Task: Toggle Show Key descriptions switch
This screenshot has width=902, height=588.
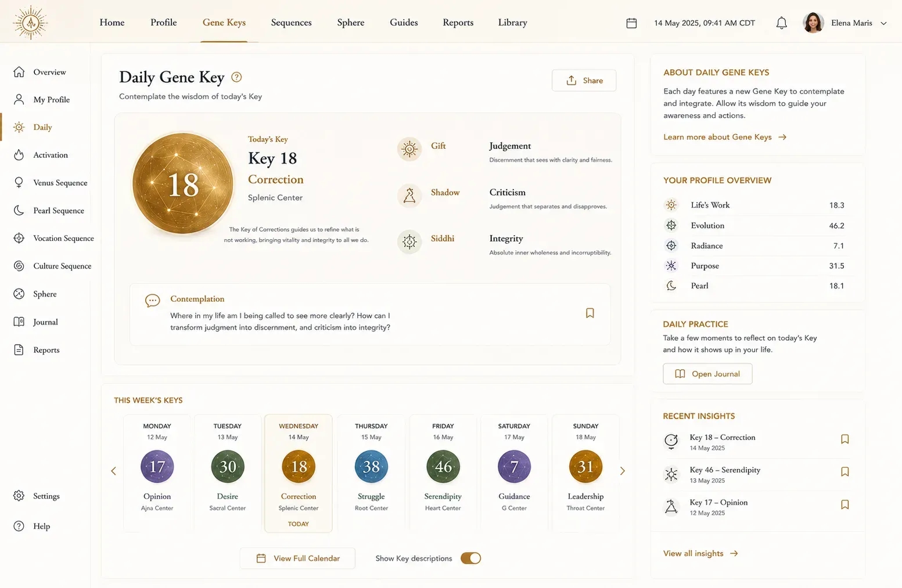Action: pos(470,558)
